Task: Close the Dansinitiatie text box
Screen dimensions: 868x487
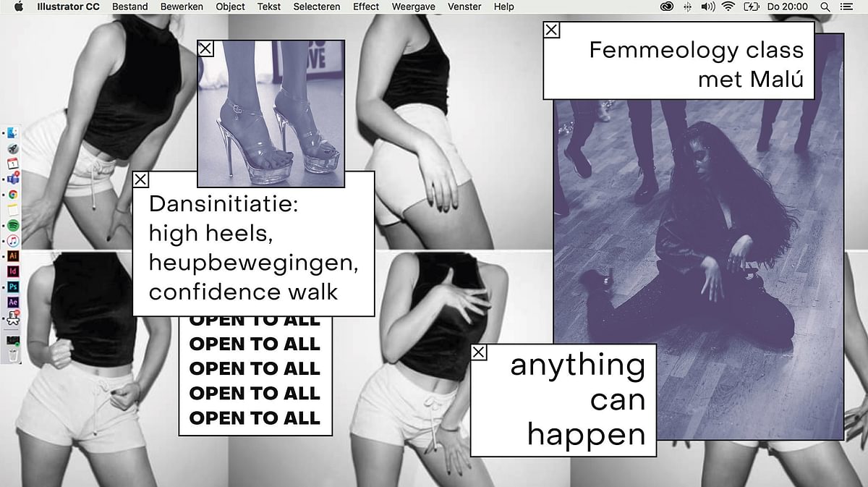Action: click(141, 179)
